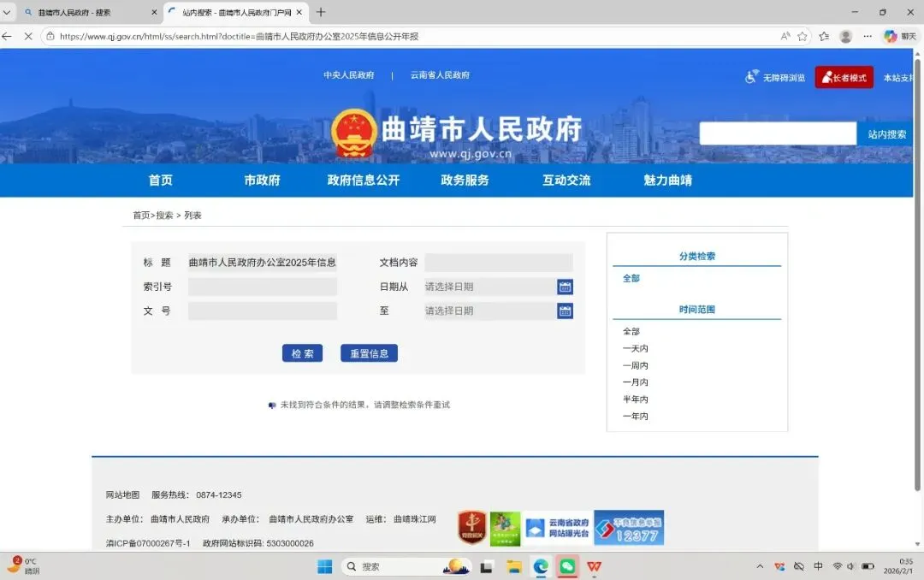Open the 中央人民政府 link
The width and height of the screenshot is (924, 580).
click(349, 75)
